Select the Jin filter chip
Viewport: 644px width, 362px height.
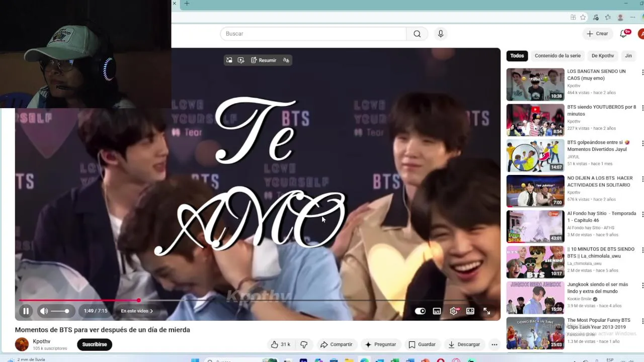pos(628,56)
